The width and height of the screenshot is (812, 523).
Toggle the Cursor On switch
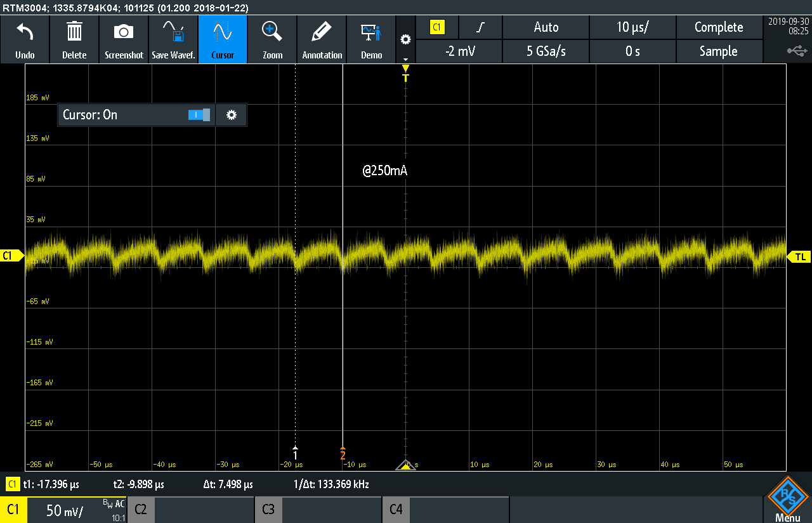pos(199,115)
